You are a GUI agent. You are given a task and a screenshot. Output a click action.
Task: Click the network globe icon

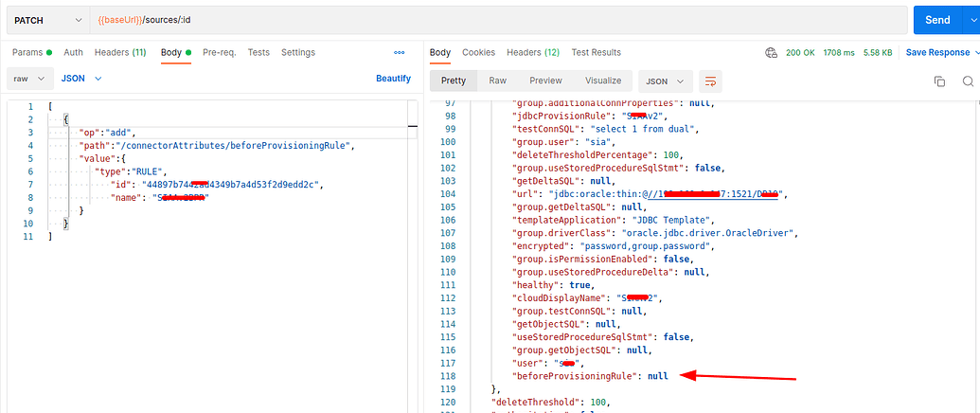pos(771,53)
